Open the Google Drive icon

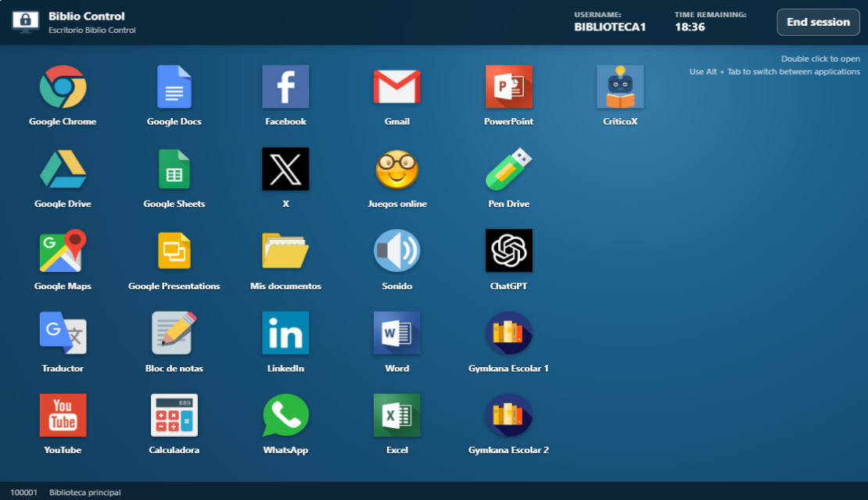click(x=63, y=170)
